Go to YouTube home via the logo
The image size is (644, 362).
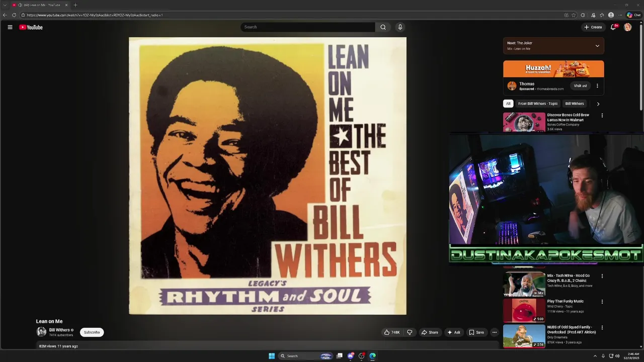(31, 27)
